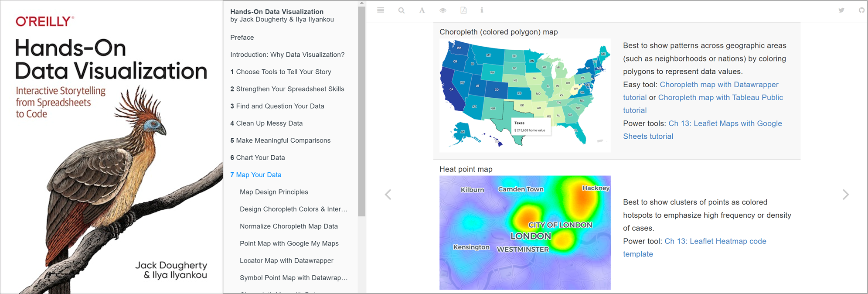Follow Ch 13: Leaflet Heatmap code template link

click(715, 241)
